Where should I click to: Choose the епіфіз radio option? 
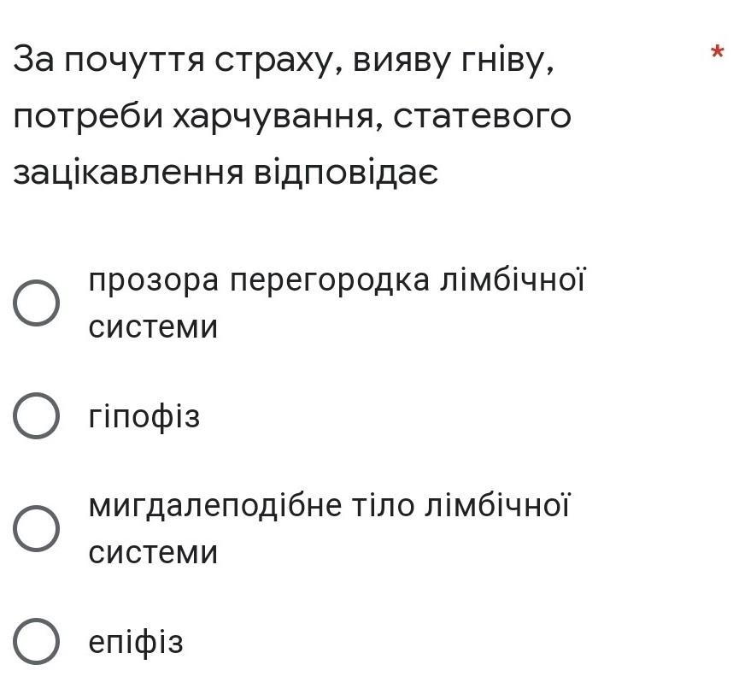tap(36, 642)
